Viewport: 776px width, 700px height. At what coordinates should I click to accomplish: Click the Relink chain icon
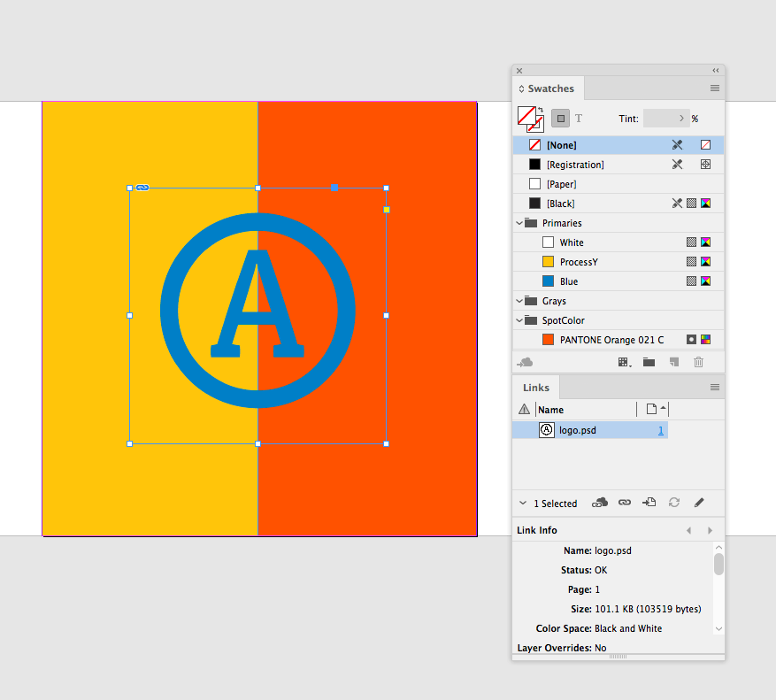[624, 503]
